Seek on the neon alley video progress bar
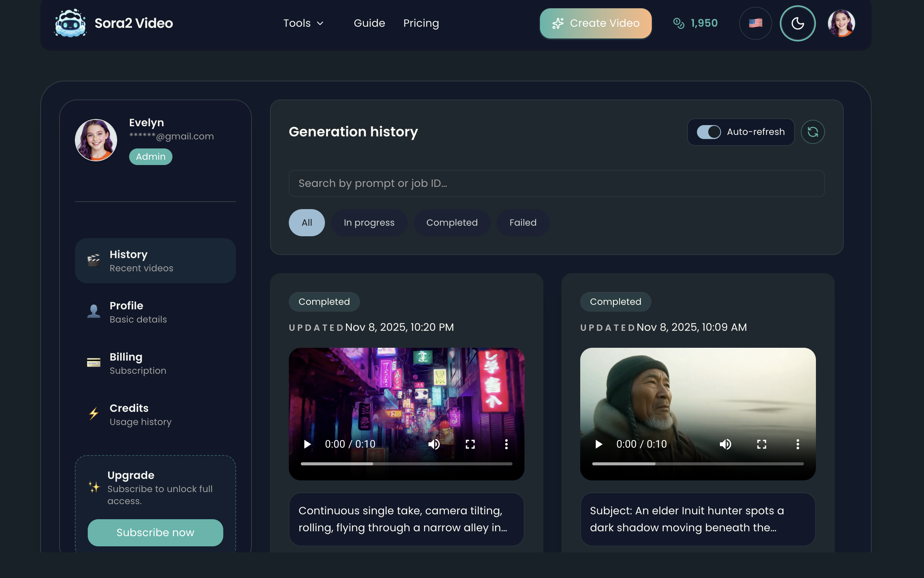924x578 pixels. click(x=406, y=464)
